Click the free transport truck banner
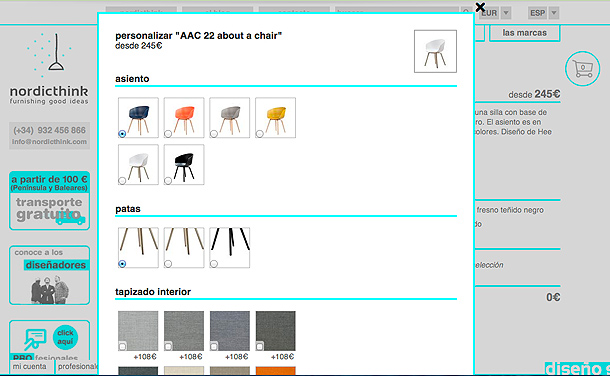This screenshot has height=376, width=610. click(49, 201)
